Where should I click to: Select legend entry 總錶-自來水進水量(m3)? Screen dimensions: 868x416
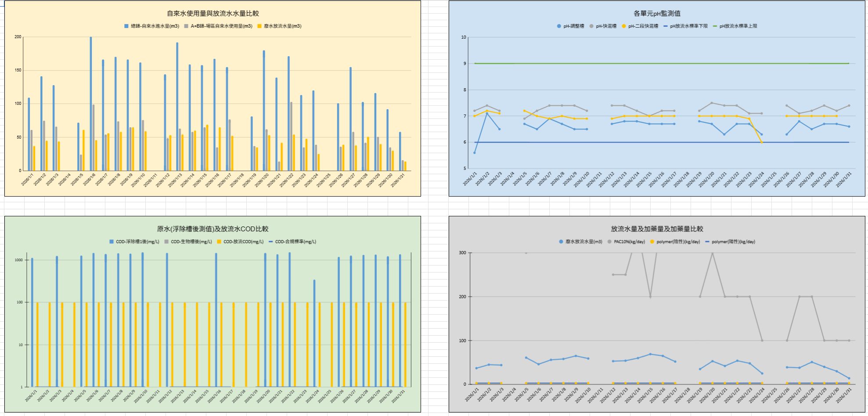click(155, 26)
